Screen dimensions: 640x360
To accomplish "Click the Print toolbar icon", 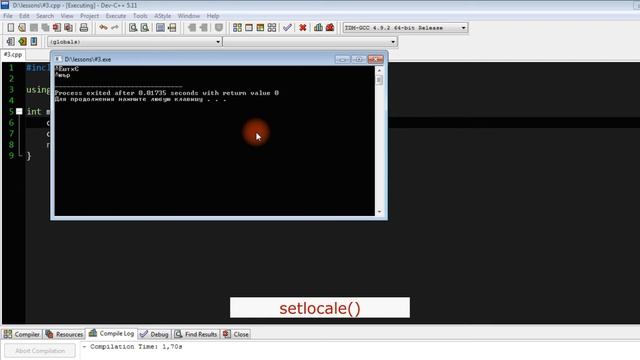I will [84, 27].
